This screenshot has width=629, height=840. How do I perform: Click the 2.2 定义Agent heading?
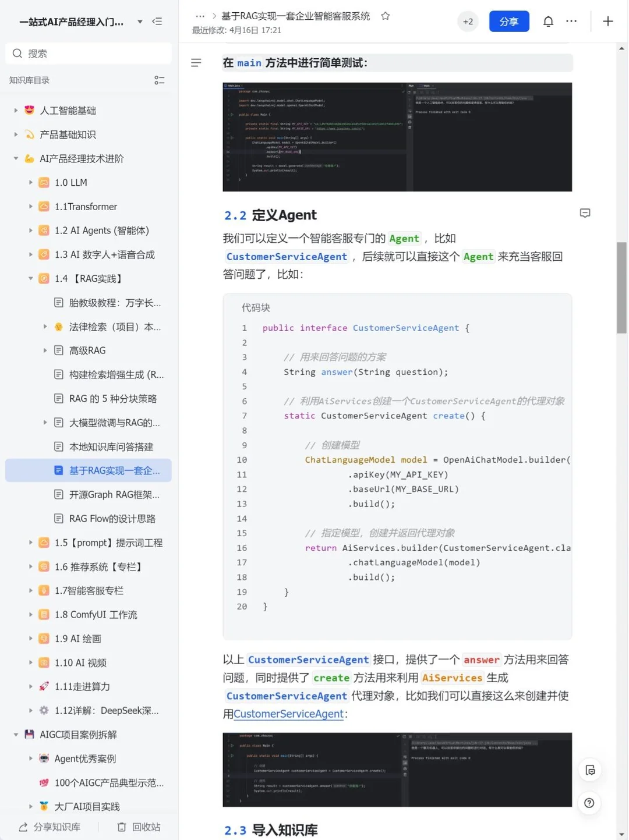point(270,215)
